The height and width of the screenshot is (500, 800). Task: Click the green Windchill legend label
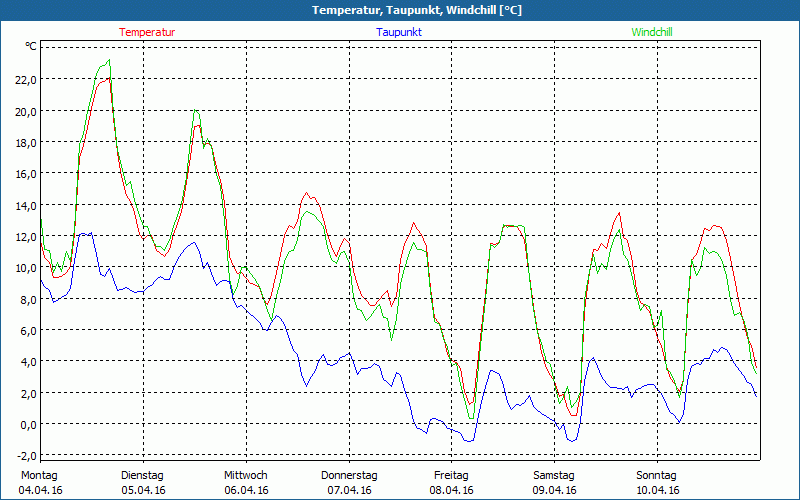click(652, 32)
